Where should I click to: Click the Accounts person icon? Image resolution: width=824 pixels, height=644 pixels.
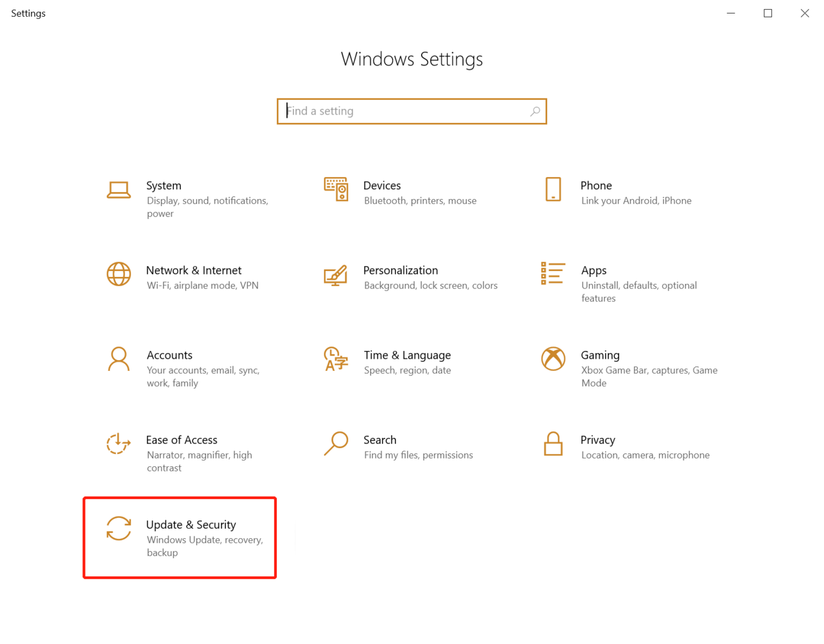pyautogui.click(x=118, y=359)
